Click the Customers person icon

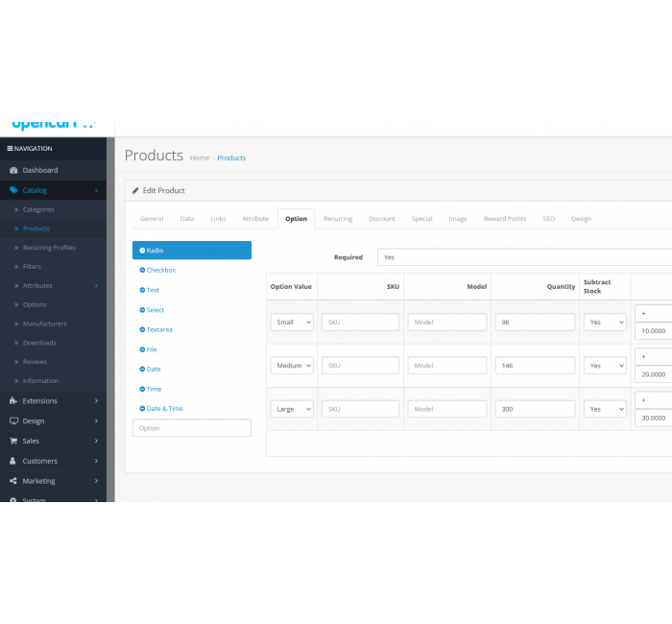click(12, 461)
